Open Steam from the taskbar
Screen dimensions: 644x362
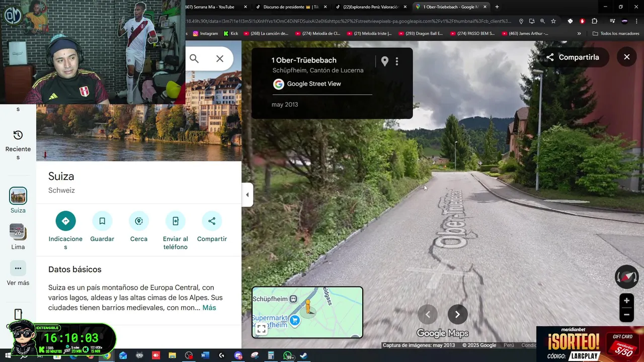304,355
